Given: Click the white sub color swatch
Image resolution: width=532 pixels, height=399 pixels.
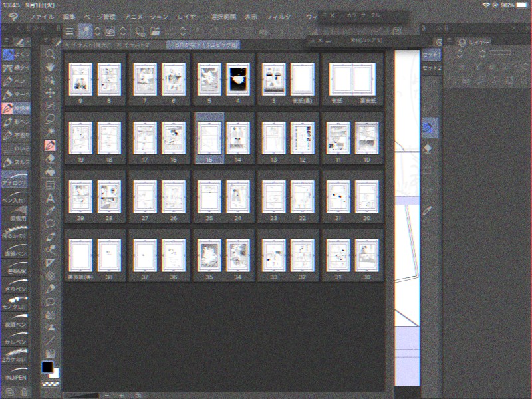Looking at the screenshot, I should (56, 374).
